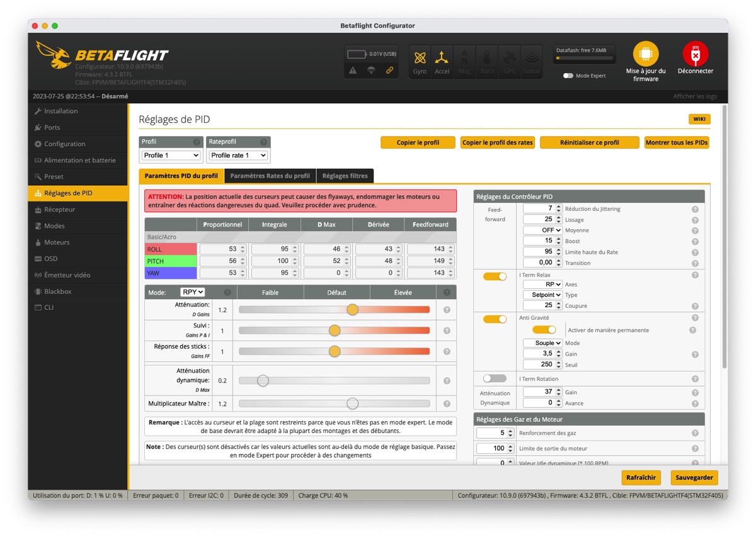Screen dimensions: 756x537
Task: Click Anti Gravité Gain input field
Action: tap(542, 354)
